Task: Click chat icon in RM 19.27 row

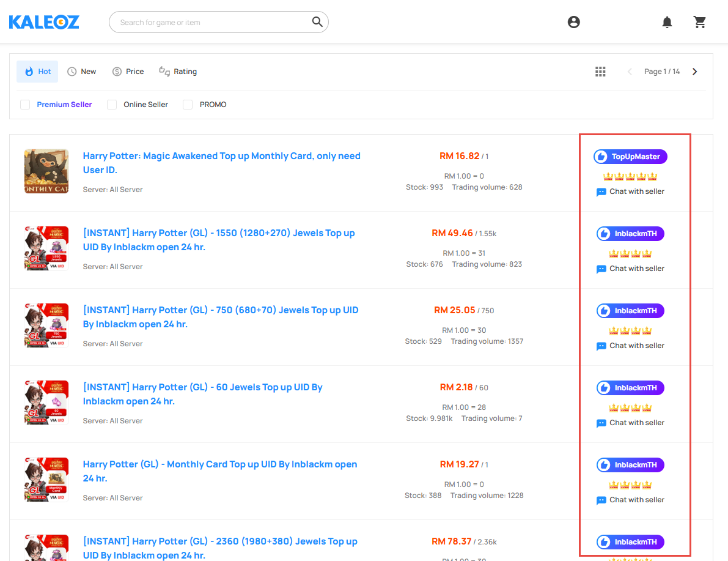Action: click(x=601, y=500)
